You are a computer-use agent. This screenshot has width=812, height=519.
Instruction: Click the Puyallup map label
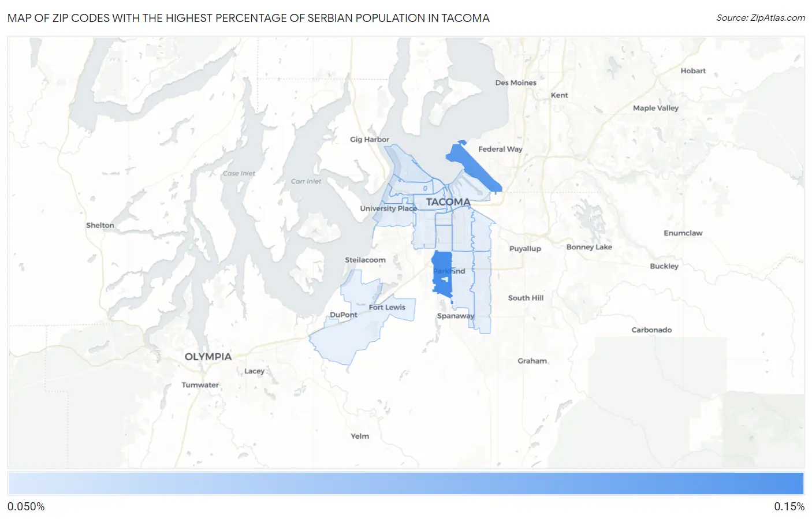point(525,249)
